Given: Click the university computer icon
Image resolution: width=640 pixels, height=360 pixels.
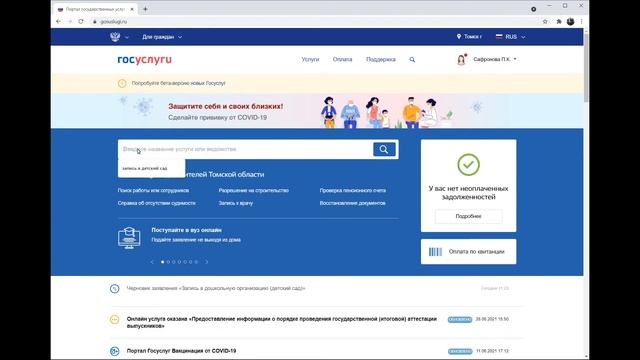Looking at the screenshot, I should pyautogui.click(x=129, y=238).
